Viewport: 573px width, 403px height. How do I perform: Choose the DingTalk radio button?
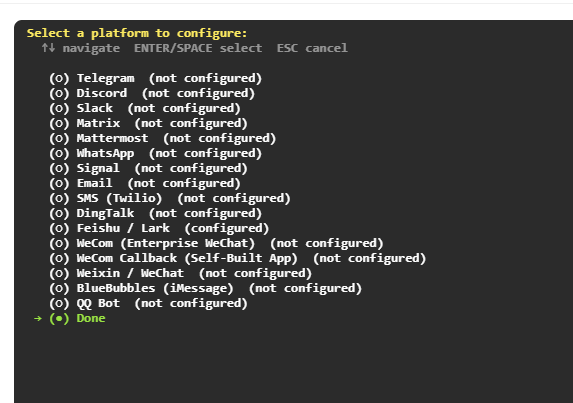(59, 213)
